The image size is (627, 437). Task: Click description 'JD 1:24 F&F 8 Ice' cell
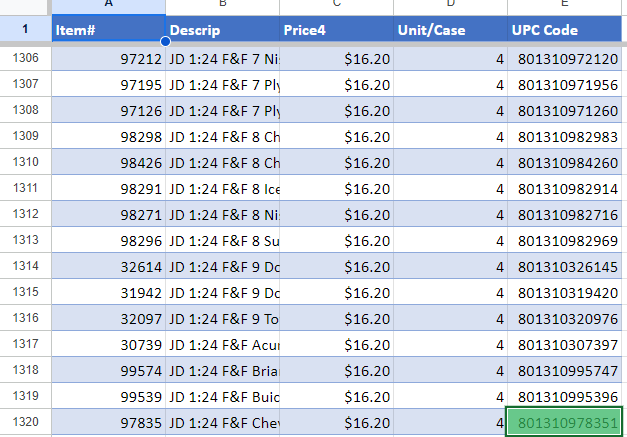coord(222,189)
